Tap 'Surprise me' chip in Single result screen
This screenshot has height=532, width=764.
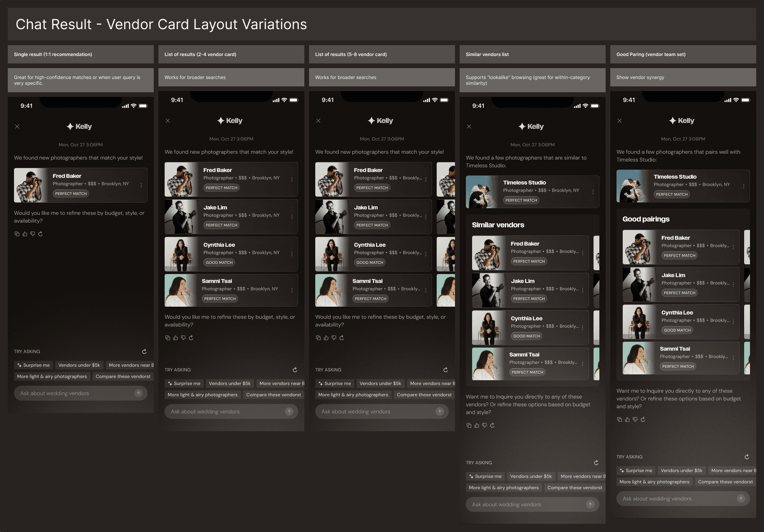click(x=33, y=365)
